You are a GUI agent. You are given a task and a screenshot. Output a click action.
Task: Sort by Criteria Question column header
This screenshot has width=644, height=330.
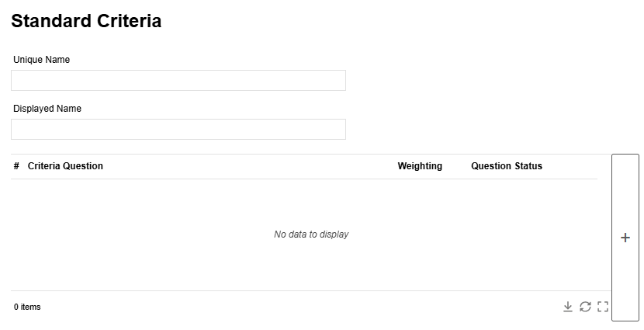click(65, 166)
